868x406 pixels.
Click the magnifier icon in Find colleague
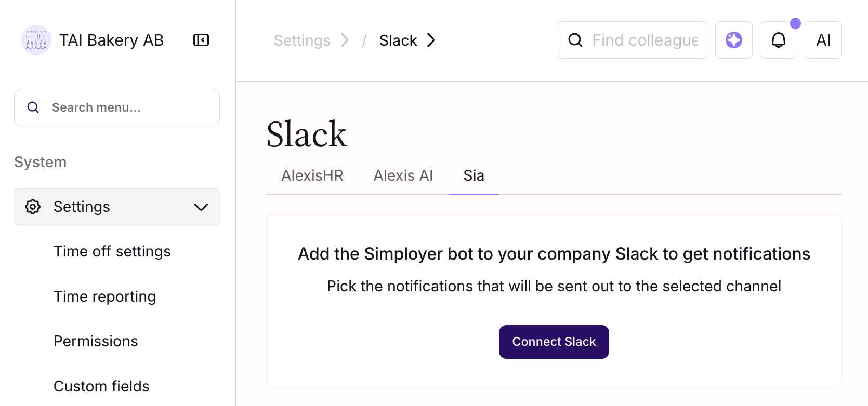575,40
